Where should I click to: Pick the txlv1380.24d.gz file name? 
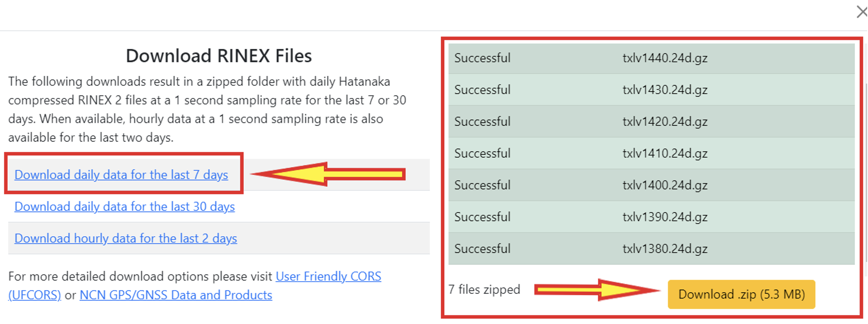pos(665,249)
